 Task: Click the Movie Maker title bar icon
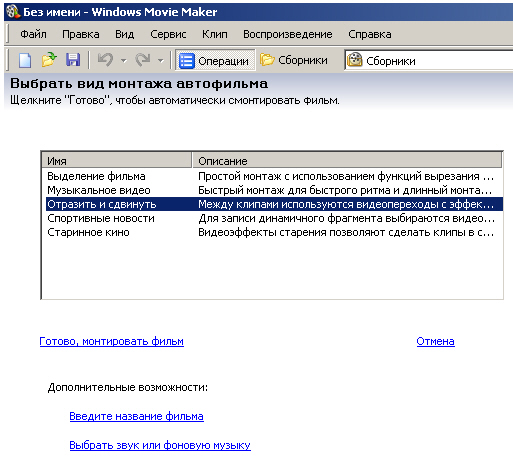13,12
